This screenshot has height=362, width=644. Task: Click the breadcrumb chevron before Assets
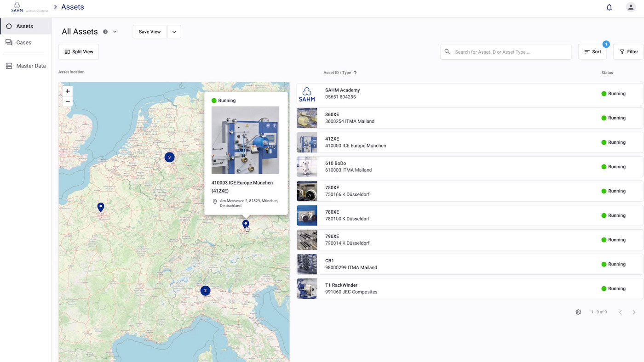coord(55,7)
